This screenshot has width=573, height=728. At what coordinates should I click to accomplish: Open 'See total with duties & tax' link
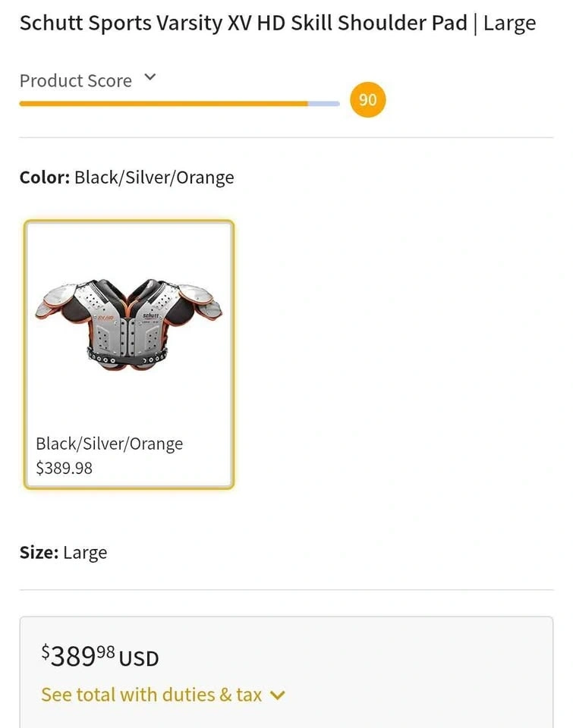[152, 695]
